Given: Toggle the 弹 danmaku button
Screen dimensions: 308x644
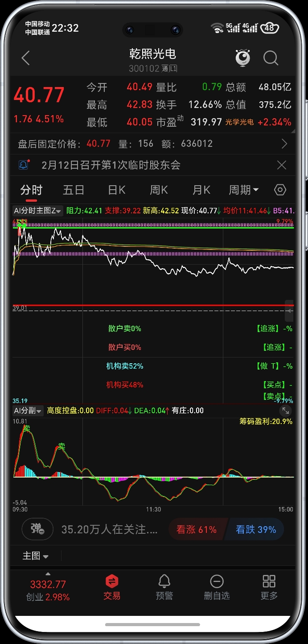Looking at the screenshot, I should click(37, 529).
